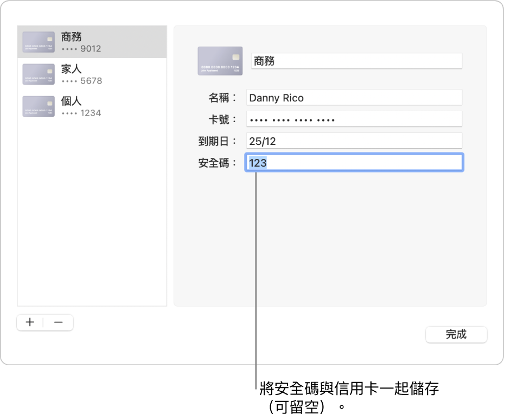Click the 家人 card thumbnail in the list

(x=39, y=74)
